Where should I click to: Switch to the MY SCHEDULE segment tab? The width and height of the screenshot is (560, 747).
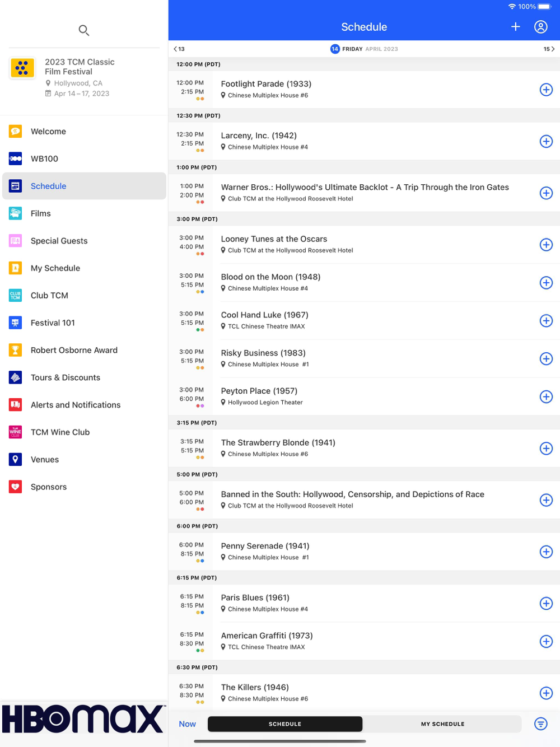tap(442, 724)
